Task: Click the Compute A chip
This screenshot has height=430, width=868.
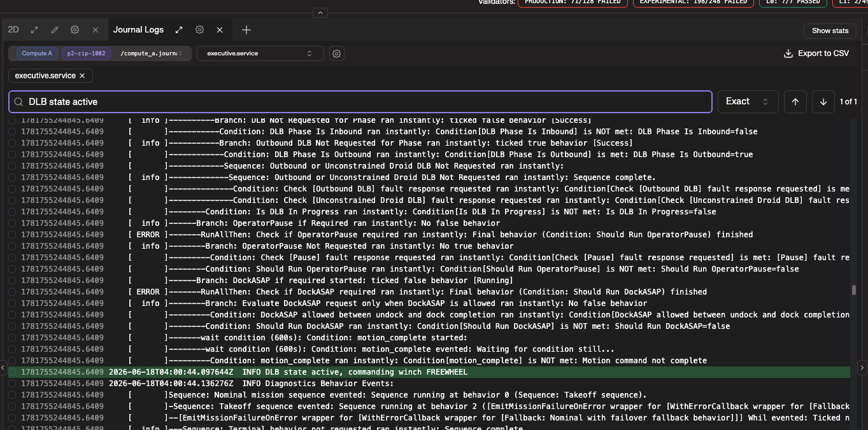Action: point(37,53)
